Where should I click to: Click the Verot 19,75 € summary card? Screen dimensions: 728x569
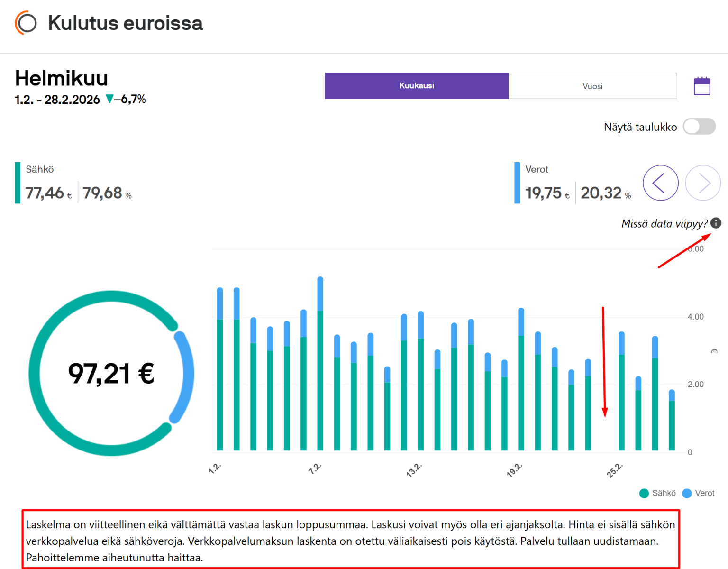coord(573,183)
